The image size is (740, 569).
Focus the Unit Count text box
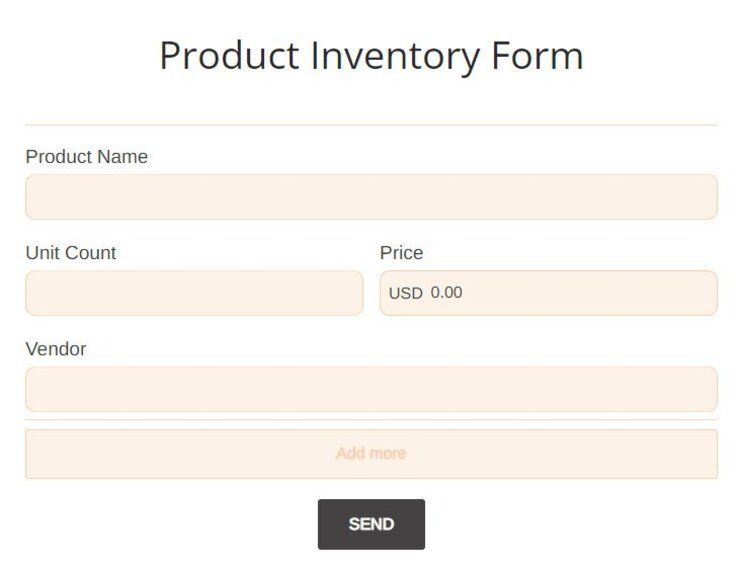194,293
